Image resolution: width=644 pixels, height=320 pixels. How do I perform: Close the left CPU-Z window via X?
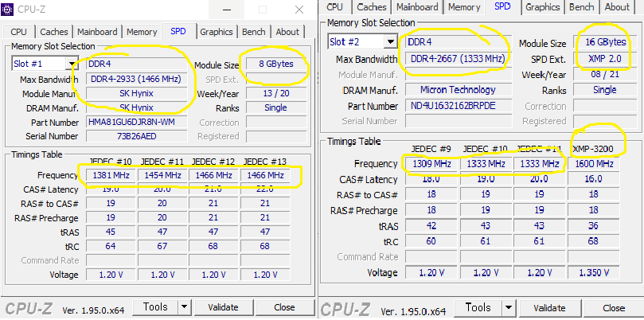pyautogui.click(x=299, y=10)
